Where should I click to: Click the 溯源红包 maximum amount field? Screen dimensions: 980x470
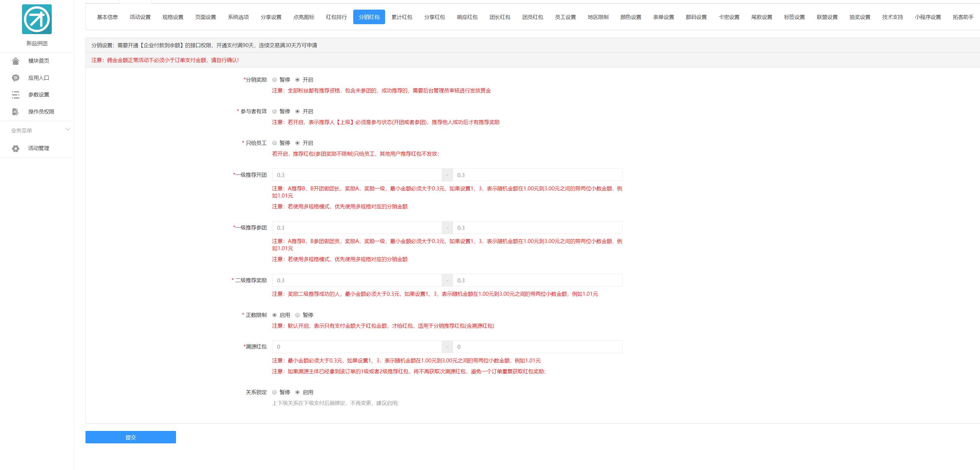tap(537, 347)
